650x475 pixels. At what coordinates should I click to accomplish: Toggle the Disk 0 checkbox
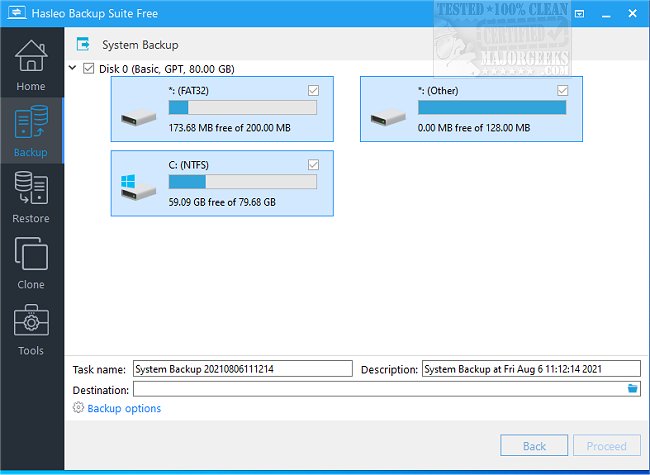[x=88, y=68]
